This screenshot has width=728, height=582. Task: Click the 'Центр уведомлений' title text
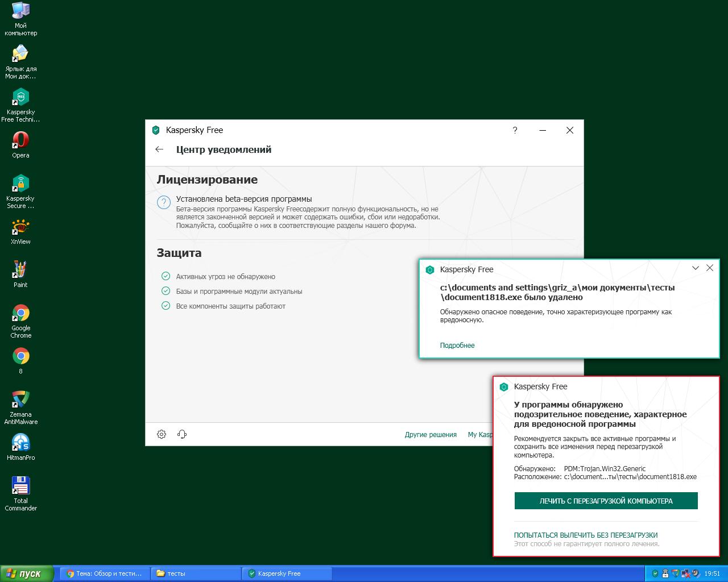click(224, 149)
